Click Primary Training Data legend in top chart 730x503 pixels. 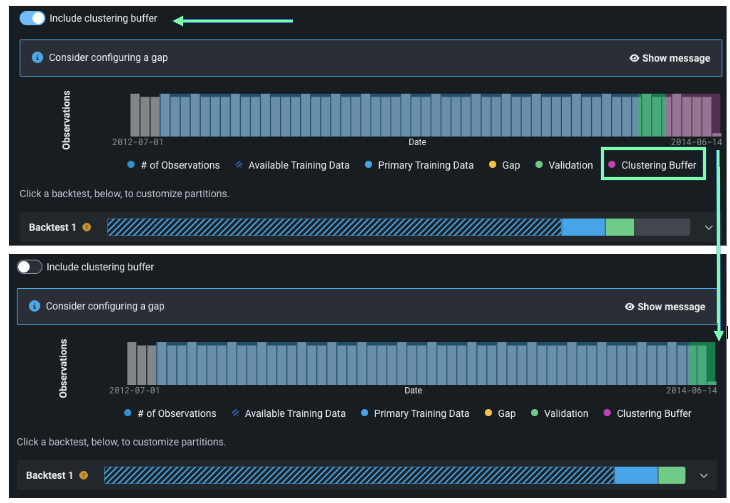[x=425, y=165]
